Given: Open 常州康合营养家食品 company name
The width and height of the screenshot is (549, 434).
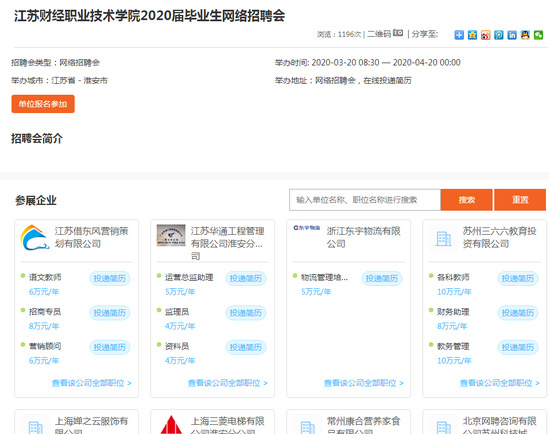Looking at the screenshot, I should (x=363, y=425).
